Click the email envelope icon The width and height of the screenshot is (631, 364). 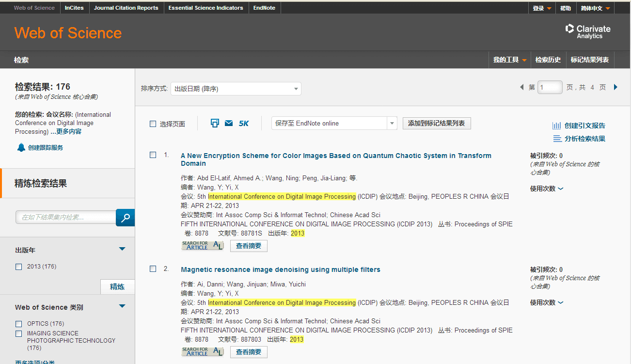[229, 123]
